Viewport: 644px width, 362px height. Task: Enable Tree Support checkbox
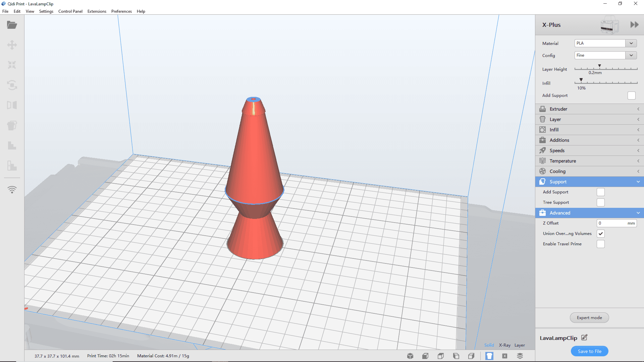point(601,202)
